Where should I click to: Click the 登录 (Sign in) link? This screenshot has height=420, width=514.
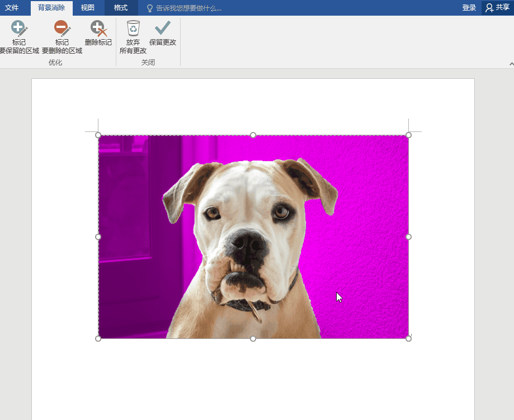(469, 7)
